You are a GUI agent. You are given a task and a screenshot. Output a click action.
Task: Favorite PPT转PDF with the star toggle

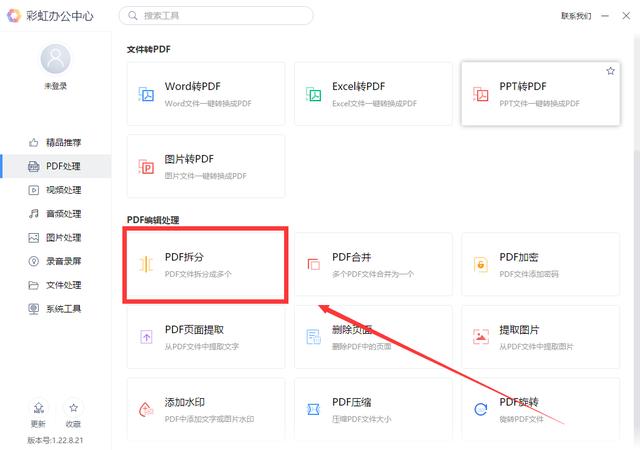tap(610, 71)
